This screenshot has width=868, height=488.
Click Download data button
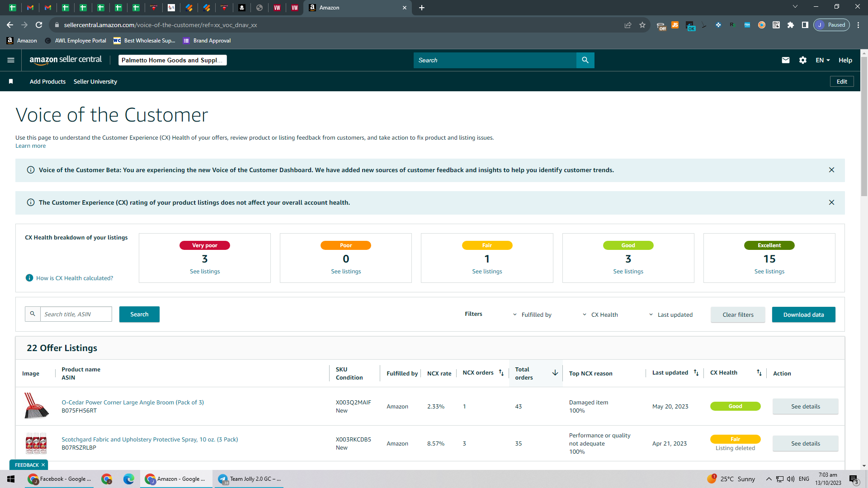pyautogui.click(x=803, y=314)
